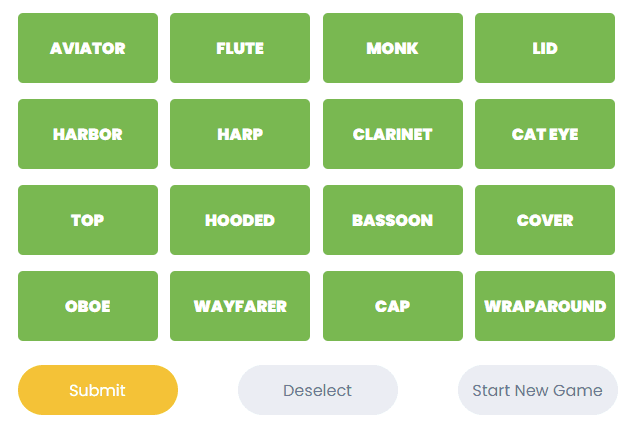Viewport: 631px width, 425px height.
Task: Toggle the COVER tile
Action: (x=545, y=220)
